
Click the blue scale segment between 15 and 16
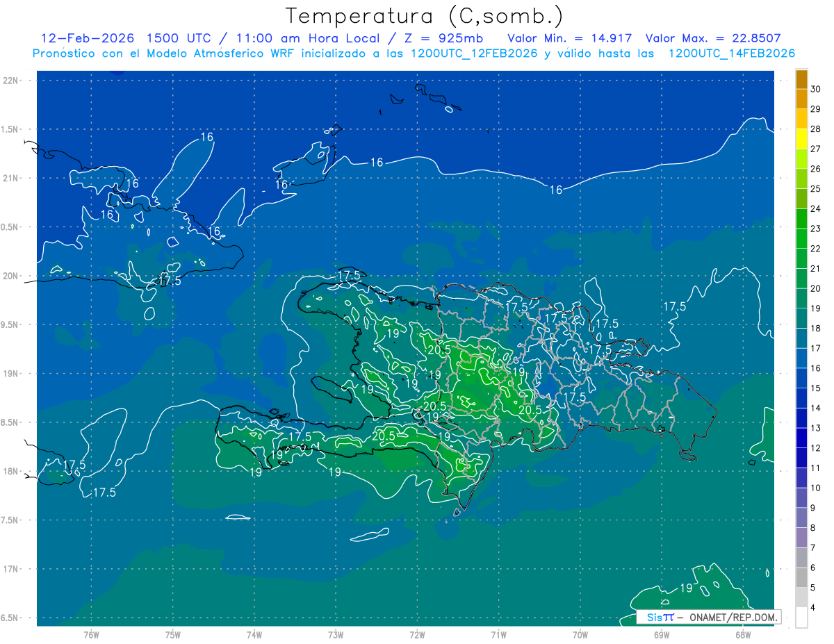click(x=801, y=379)
